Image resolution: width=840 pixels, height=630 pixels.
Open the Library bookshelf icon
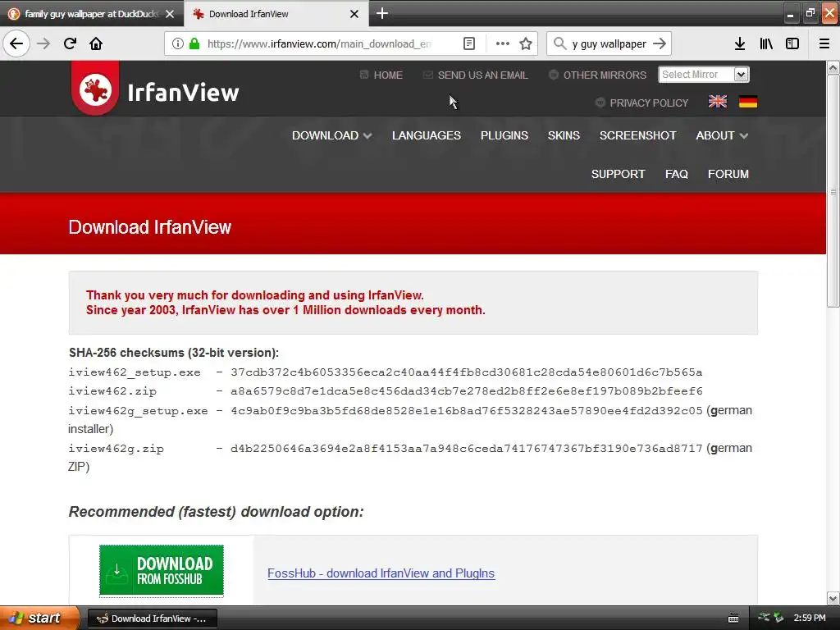(x=766, y=43)
